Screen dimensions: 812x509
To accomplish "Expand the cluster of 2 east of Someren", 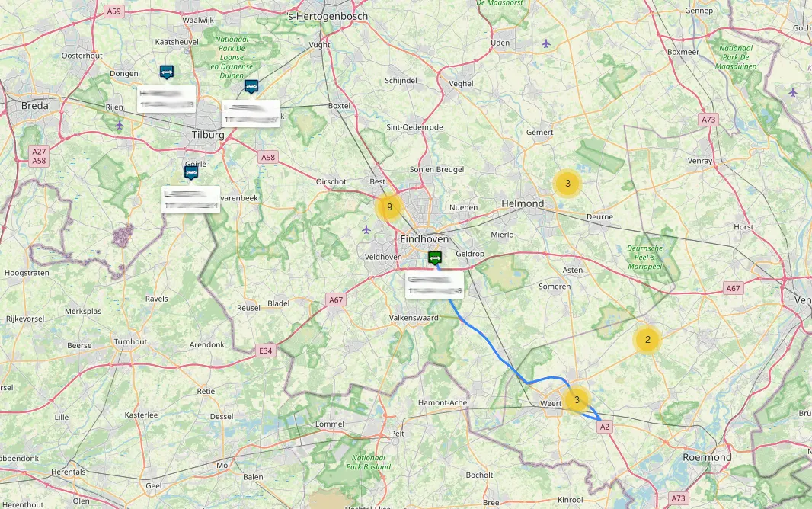I will 647,340.
